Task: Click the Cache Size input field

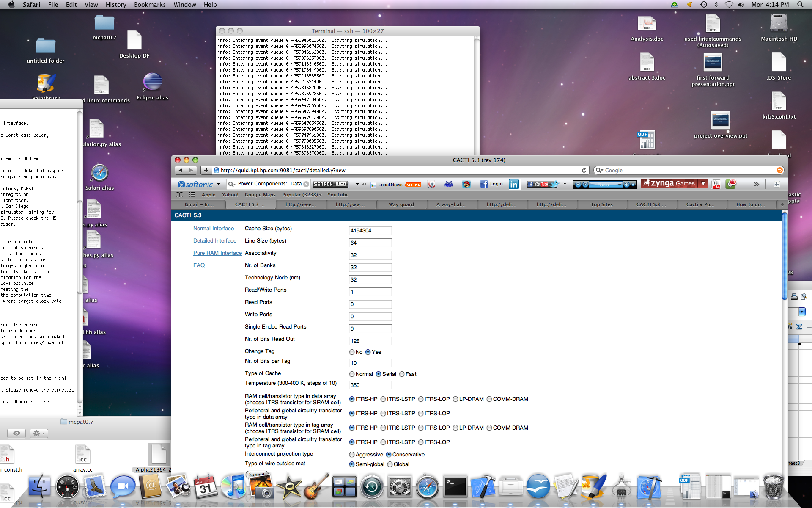Action: 370,230
